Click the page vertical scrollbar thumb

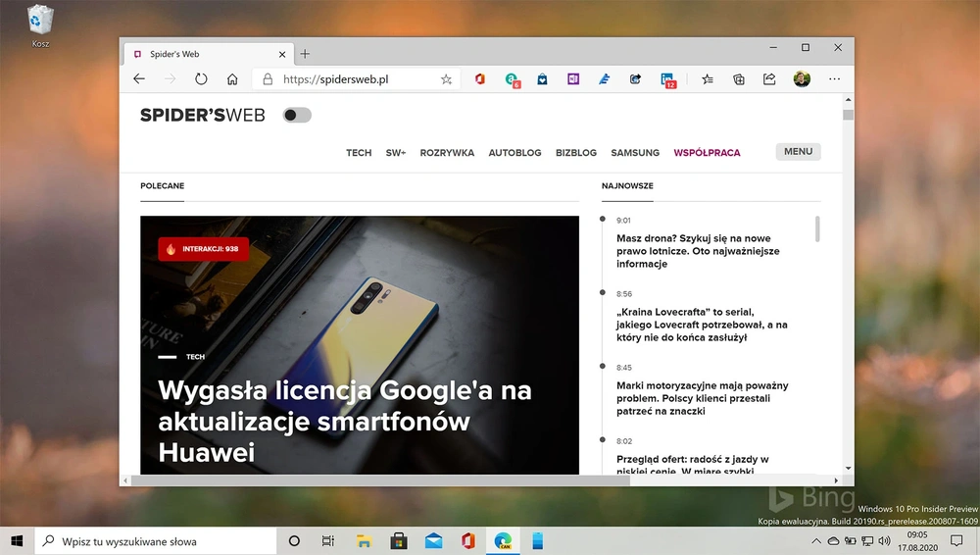(x=848, y=115)
